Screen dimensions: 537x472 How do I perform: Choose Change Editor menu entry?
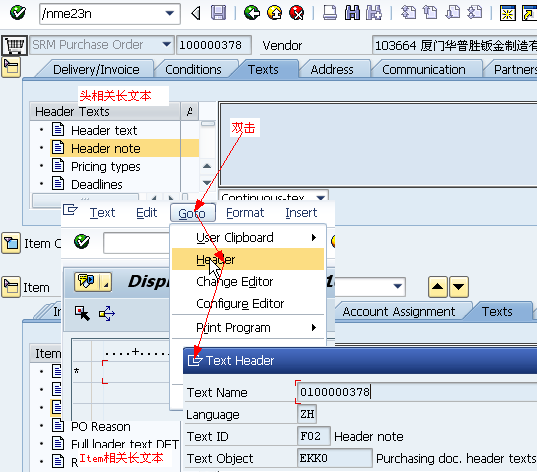[x=248, y=282]
